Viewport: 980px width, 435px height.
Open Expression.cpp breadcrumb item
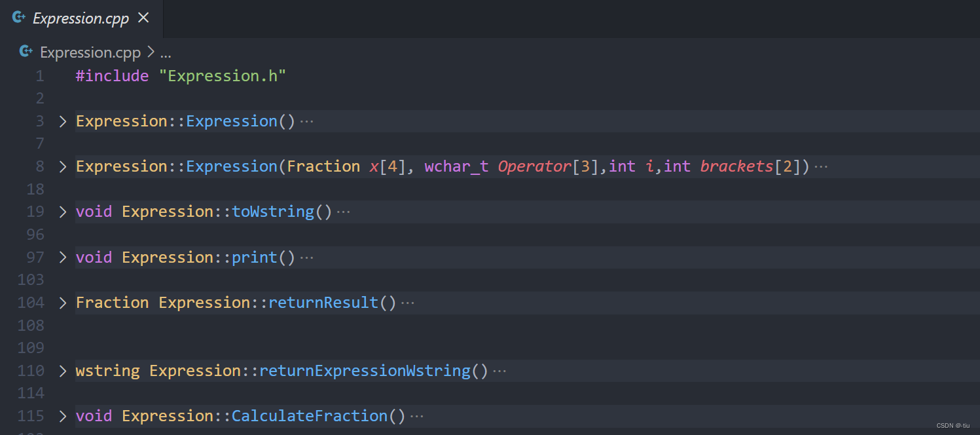tap(90, 52)
